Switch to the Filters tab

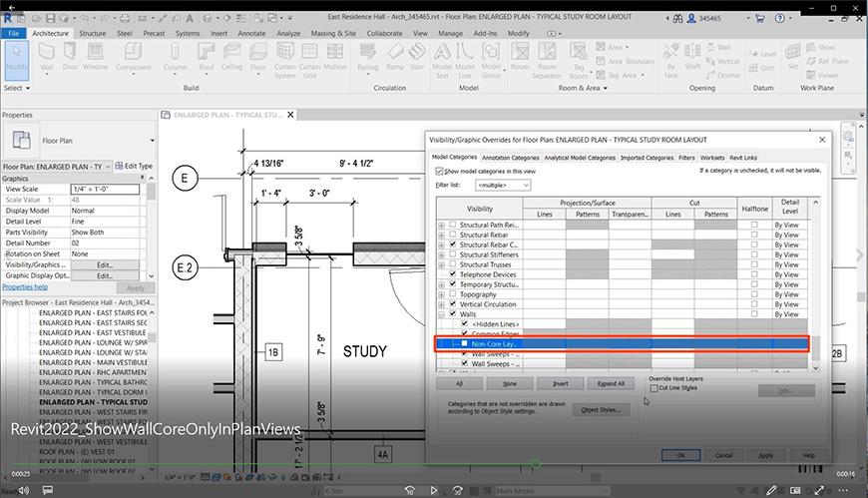click(x=686, y=158)
